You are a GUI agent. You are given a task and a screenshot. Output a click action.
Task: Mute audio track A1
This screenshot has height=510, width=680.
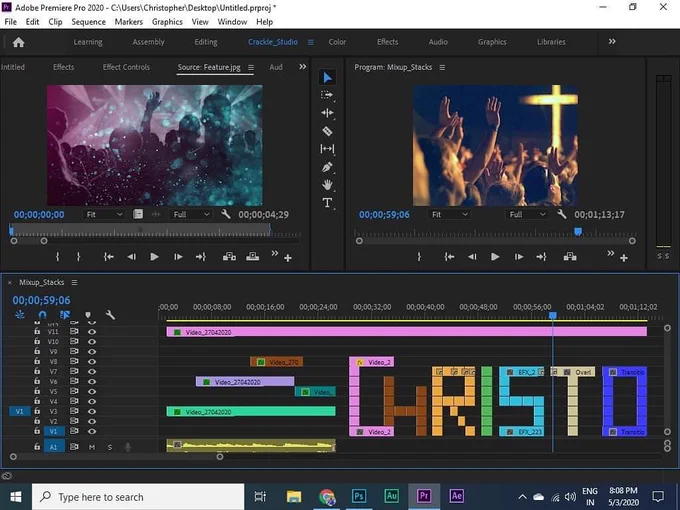pyautogui.click(x=92, y=447)
